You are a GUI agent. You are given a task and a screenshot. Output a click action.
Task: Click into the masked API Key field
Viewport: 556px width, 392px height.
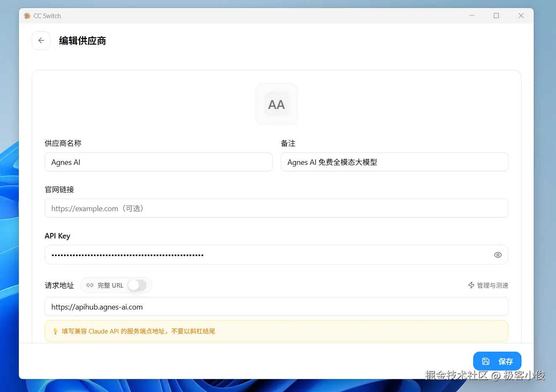(276, 255)
